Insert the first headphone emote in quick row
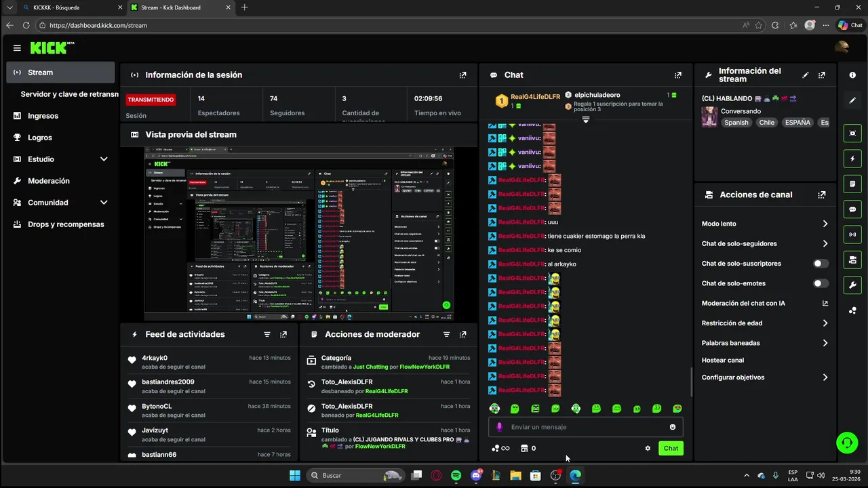The height and width of the screenshot is (488, 868). (494, 409)
